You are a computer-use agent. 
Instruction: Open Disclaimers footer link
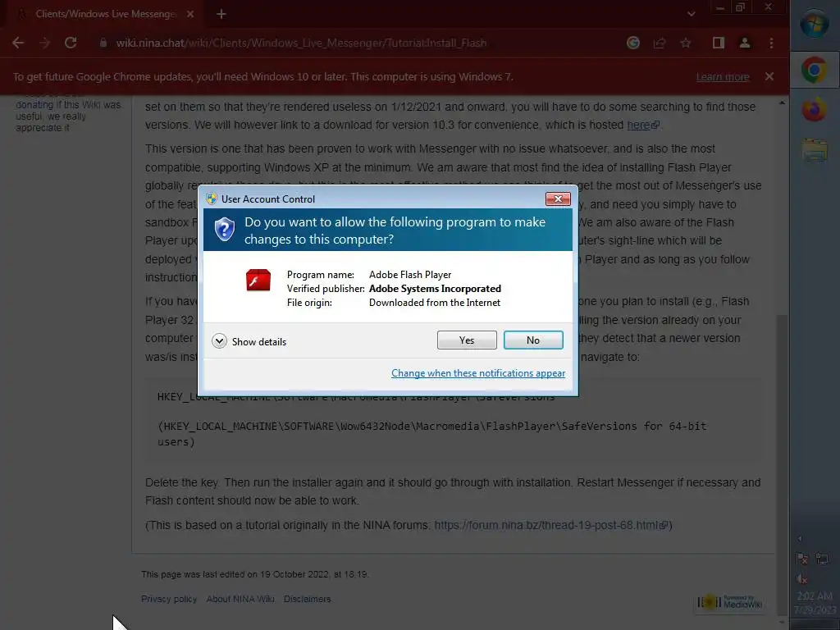[x=307, y=599]
